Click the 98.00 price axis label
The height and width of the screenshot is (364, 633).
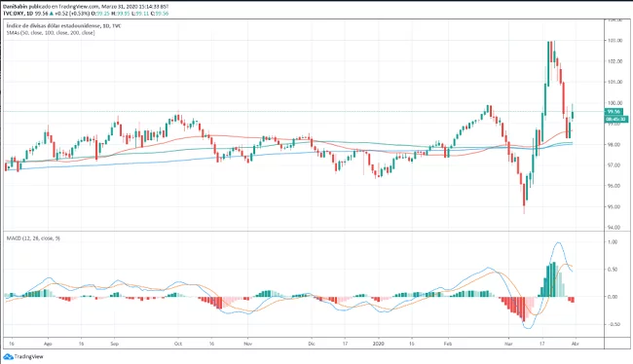(614, 144)
